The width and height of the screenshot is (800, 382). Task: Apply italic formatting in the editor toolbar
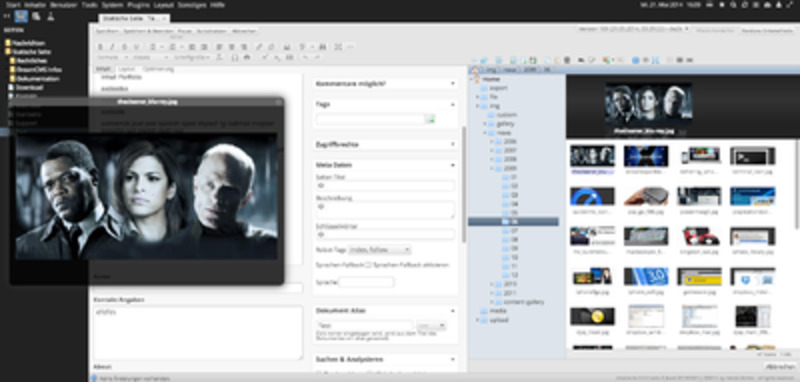[112, 46]
